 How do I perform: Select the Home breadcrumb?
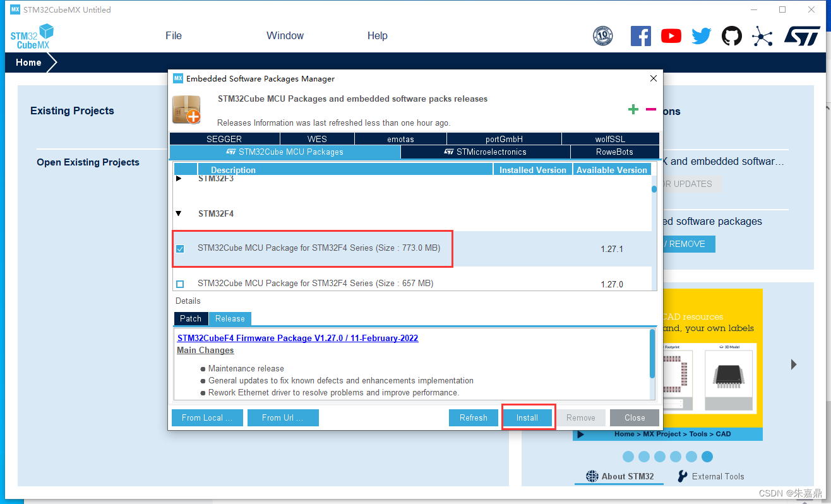click(28, 63)
